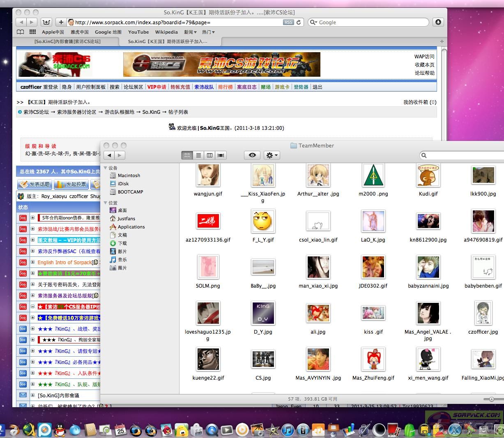The height and width of the screenshot is (438, 504).
Task: Select Applications in the Finder sidebar
Action: pyautogui.click(x=131, y=227)
